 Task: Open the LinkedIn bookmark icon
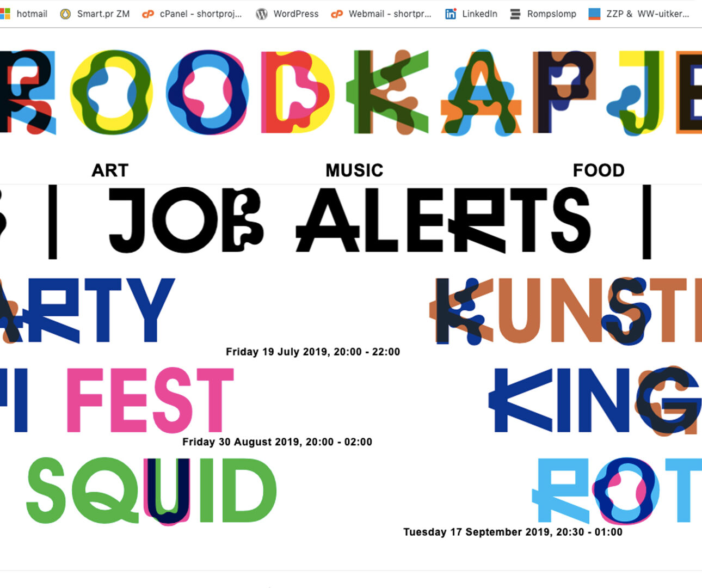point(450,14)
